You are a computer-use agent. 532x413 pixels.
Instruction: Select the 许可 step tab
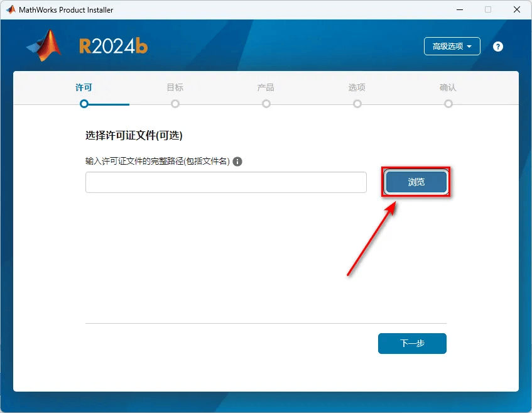(x=84, y=87)
